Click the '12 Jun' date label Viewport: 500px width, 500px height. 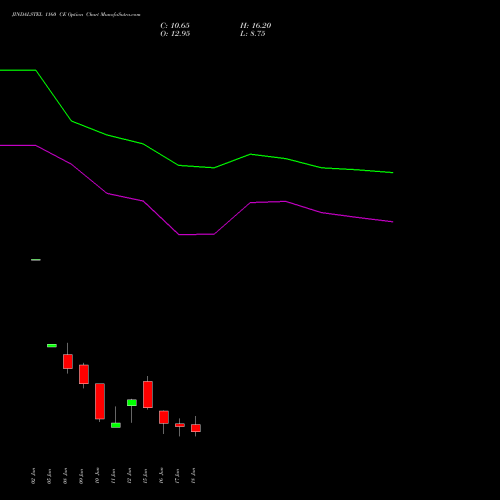click(129, 476)
